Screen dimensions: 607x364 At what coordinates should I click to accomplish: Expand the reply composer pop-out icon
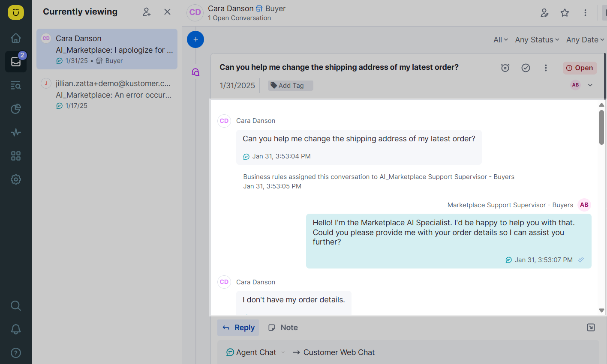(591, 328)
